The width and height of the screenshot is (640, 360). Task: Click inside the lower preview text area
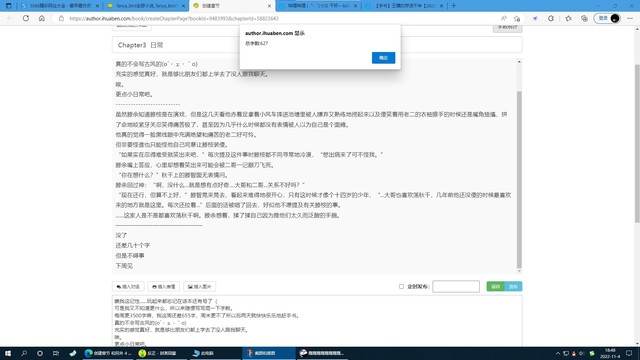coord(317,321)
